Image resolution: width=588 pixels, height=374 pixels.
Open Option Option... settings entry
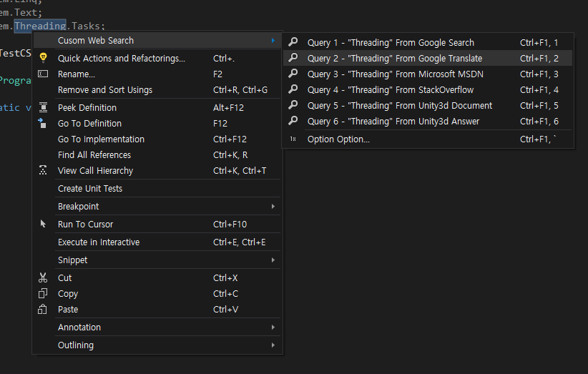428,139
